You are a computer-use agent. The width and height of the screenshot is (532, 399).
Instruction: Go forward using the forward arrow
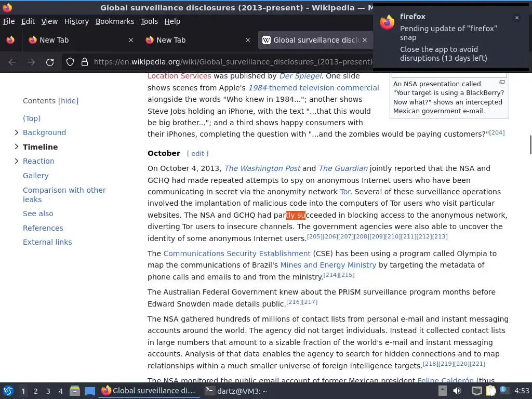coord(31,62)
